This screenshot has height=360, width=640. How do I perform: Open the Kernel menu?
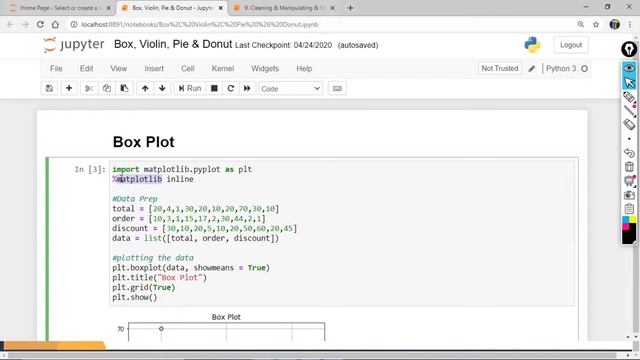coord(222,69)
